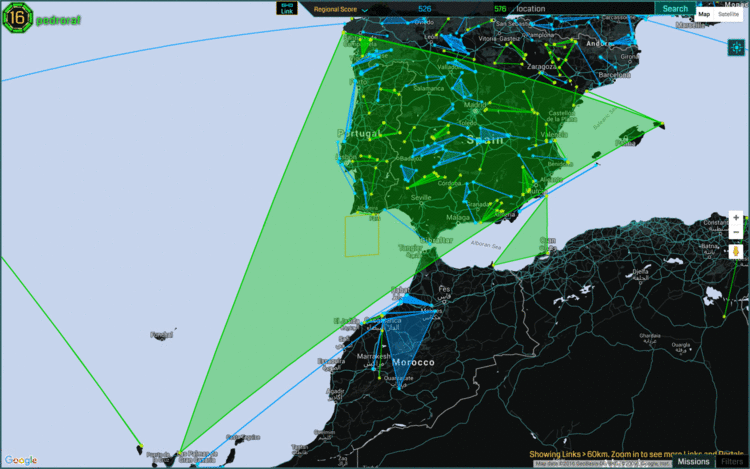Center map on my location
750x469 pixels.
click(736, 47)
